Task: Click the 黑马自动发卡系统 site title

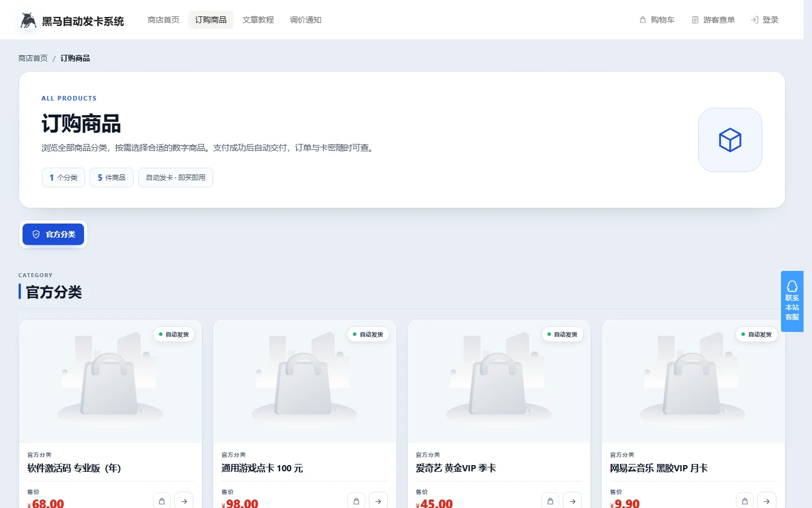Action: click(x=83, y=21)
